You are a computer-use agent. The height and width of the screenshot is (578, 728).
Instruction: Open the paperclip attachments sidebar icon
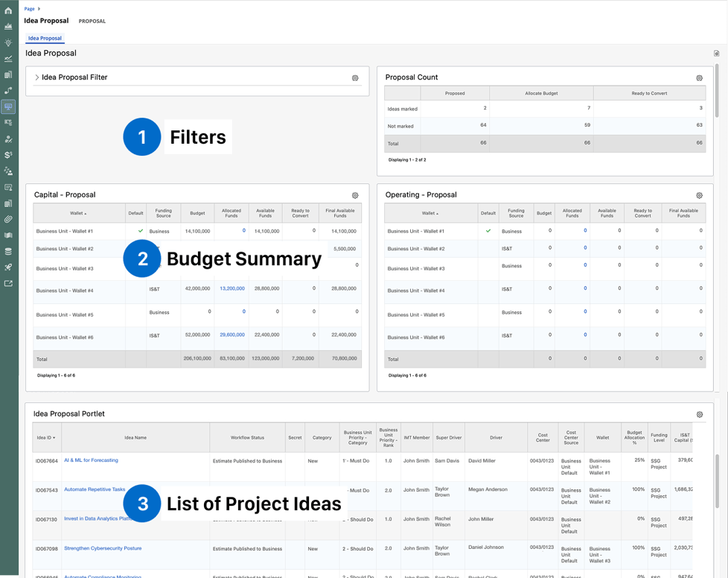(8, 219)
